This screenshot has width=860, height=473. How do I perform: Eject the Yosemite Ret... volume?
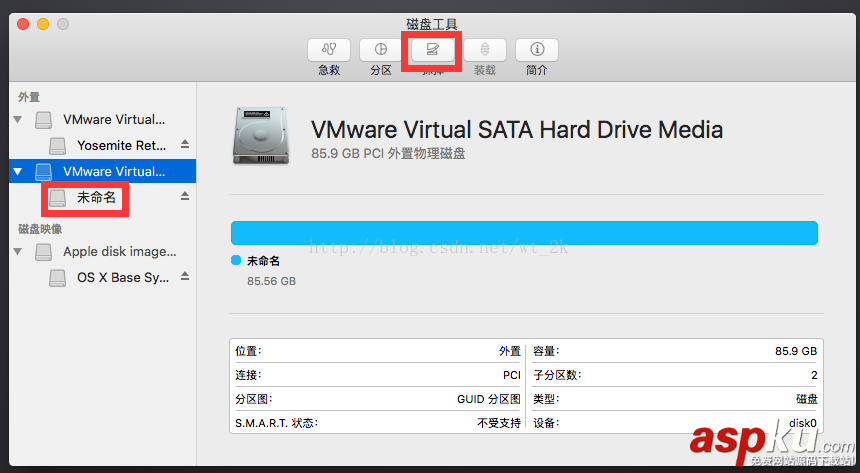coord(184,145)
